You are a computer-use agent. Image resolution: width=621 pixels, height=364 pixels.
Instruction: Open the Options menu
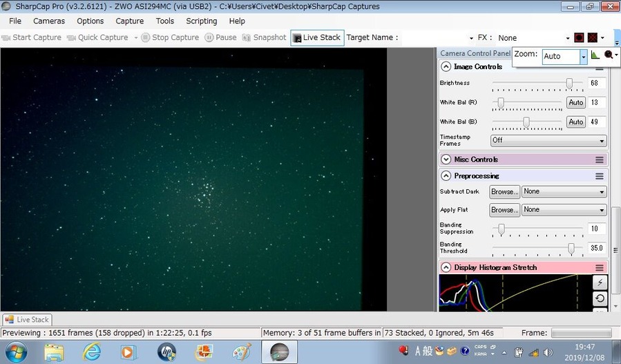click(90, 21)
